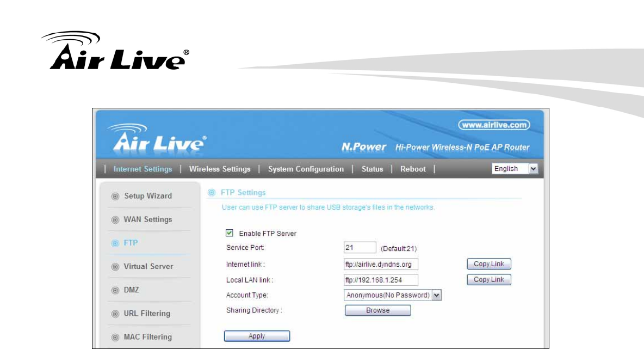Open Virtual Server in the sidebar
644x349 pixels.
148,266
